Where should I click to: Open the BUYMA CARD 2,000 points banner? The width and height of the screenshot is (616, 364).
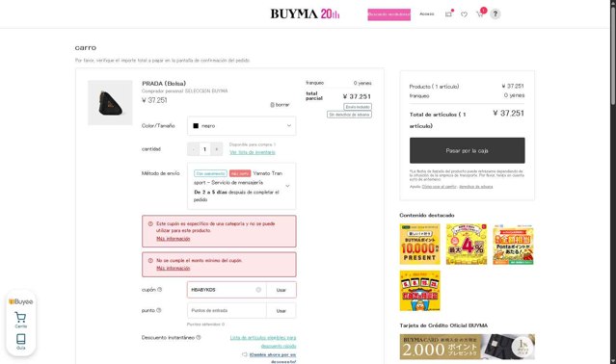pyautogui.click(x=468, y=347)
